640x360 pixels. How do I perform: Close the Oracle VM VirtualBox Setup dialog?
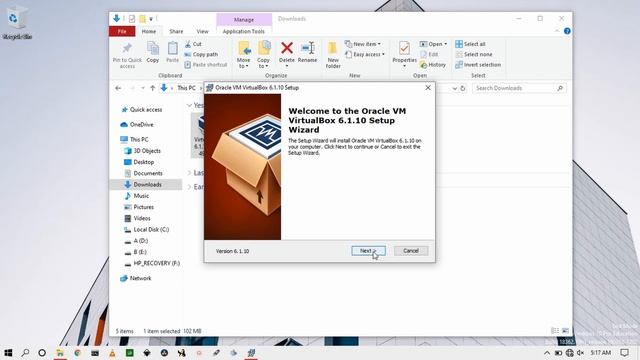click(x=428, y=88)
